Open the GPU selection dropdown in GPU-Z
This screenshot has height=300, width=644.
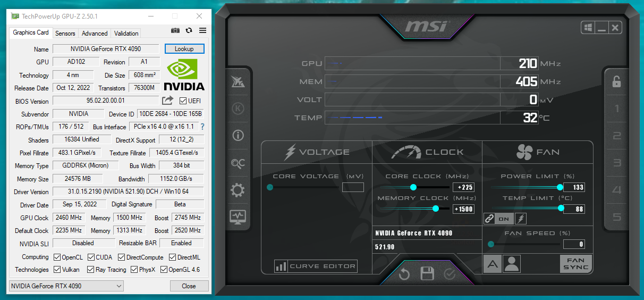pyautogui.click(x=66, y=286)
